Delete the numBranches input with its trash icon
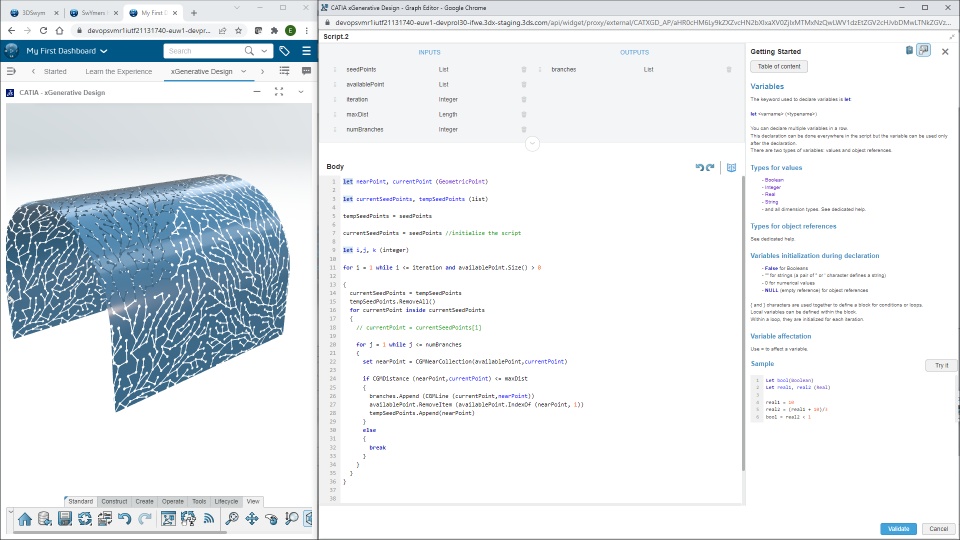The width and height of the screenshot is (960, 540). point(523,129)
